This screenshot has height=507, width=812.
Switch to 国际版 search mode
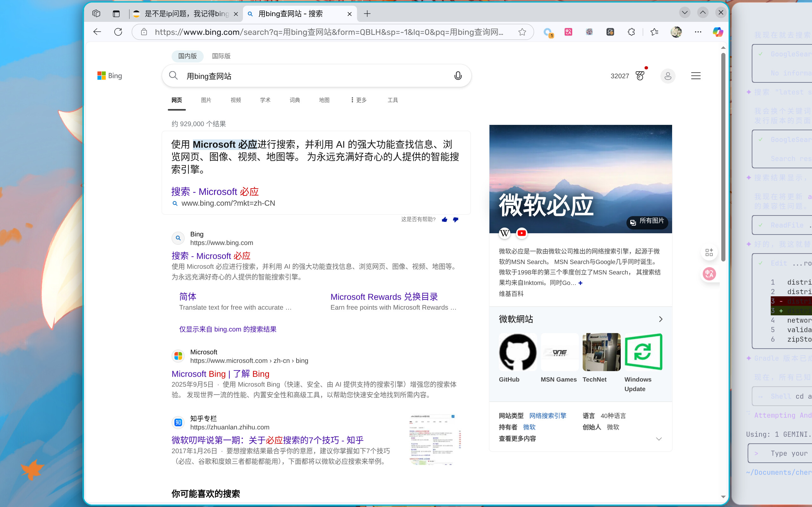221,56
